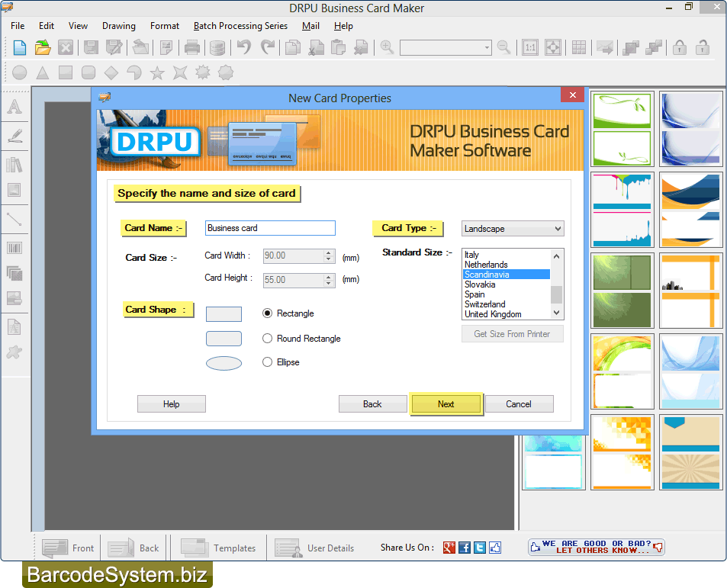Click the Get Size From Printer button
The width and height of the screenshot is (727, 588).
512,334
